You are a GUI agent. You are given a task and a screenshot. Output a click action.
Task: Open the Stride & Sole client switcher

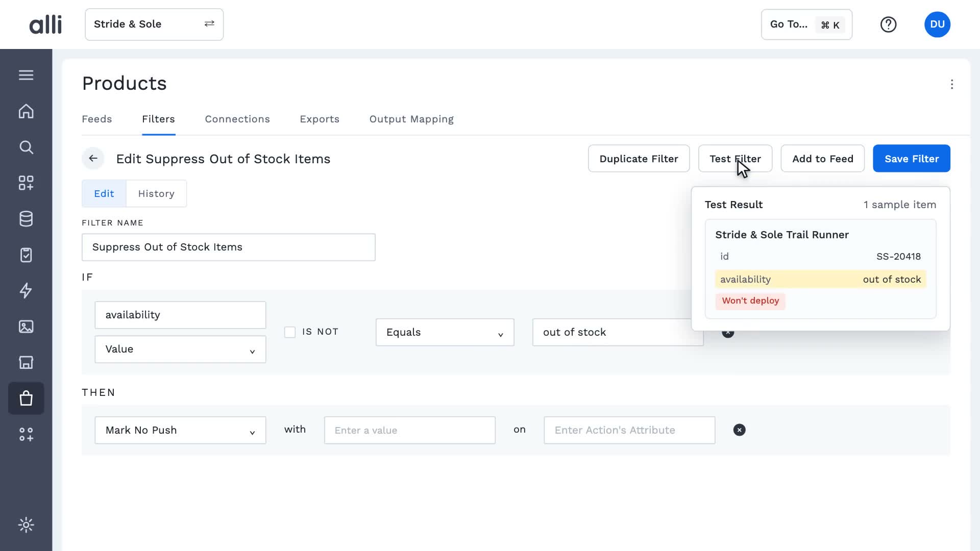click(154, 24)
